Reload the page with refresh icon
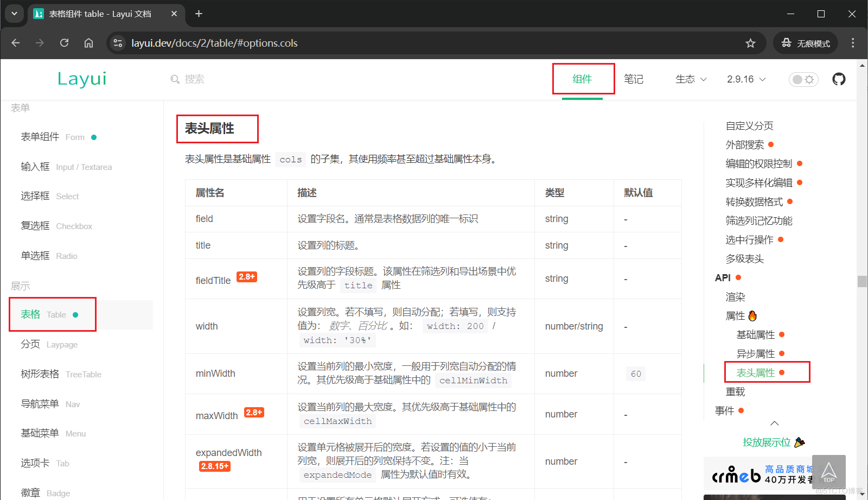 point(64,43)
